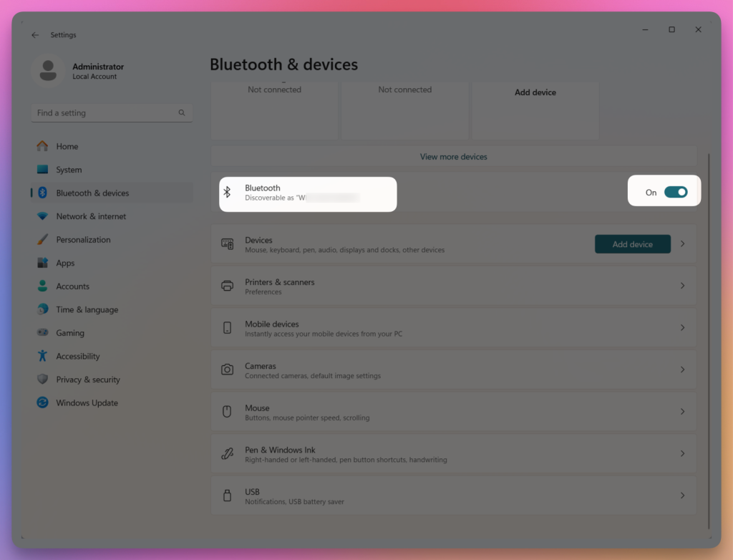Click the Cameras camera icon

pyautogui.click(x=227, y=370)
